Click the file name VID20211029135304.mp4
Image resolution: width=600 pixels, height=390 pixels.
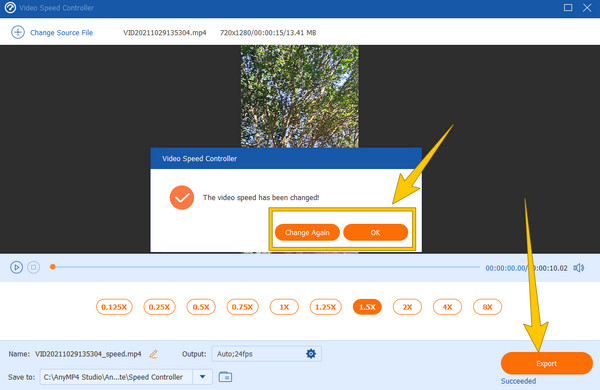tap(165, 33)
